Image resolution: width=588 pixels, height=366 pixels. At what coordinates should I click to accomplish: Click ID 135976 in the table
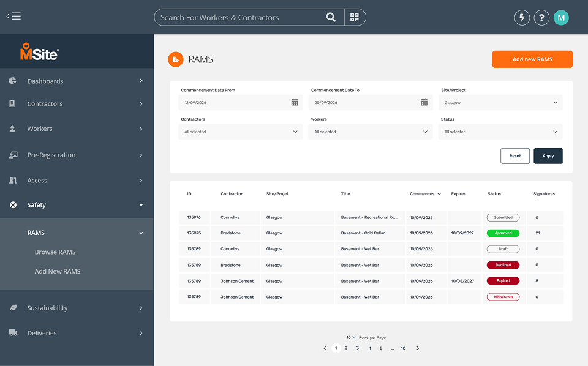click(x=194, y=218)
